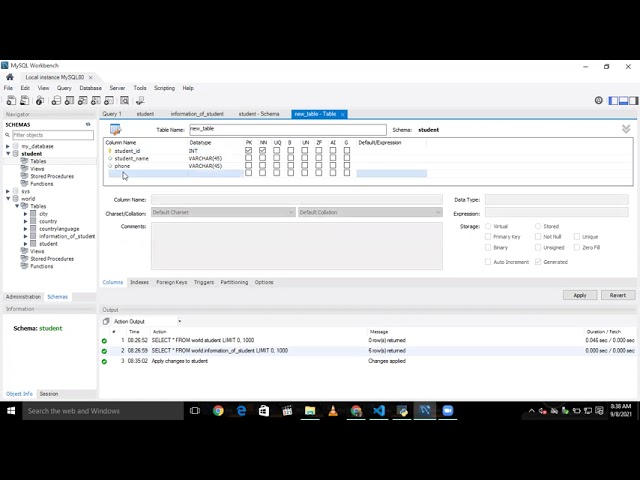Viewport: 640px width, 480px height.
Task: Switch to the information_of_student tab
Action: tap(197, 114)
